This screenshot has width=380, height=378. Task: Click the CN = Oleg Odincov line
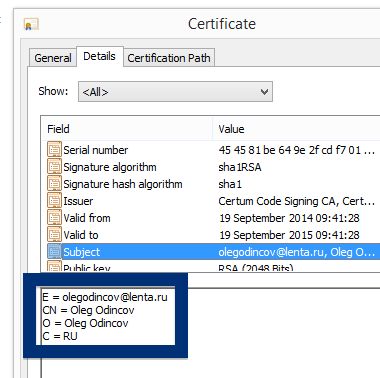[x=88, y=310]
